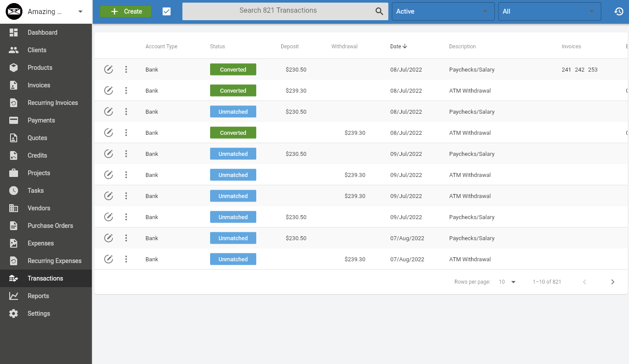Click the Withdrawal column header
The width and height of the screenshot is (629, 364).
(345, 47)
